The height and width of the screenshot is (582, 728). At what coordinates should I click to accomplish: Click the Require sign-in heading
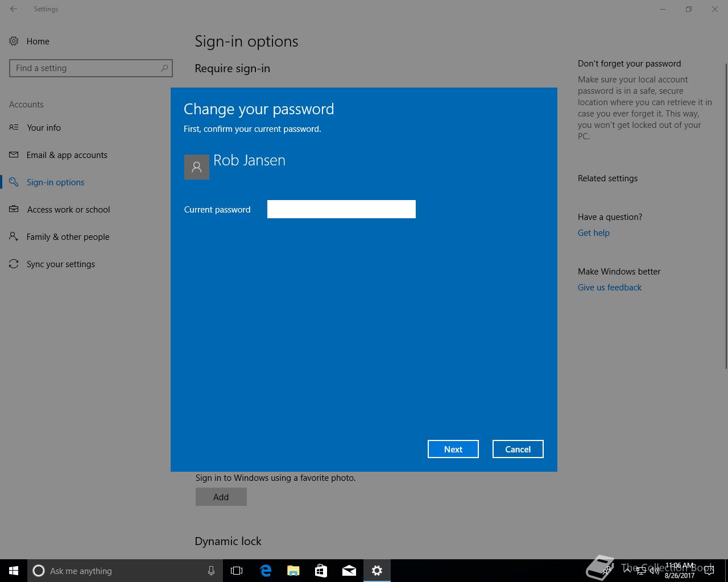coord(233,68)
